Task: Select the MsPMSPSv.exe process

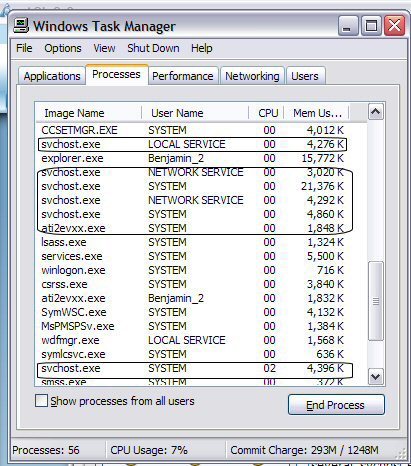Action: [201, 326]
